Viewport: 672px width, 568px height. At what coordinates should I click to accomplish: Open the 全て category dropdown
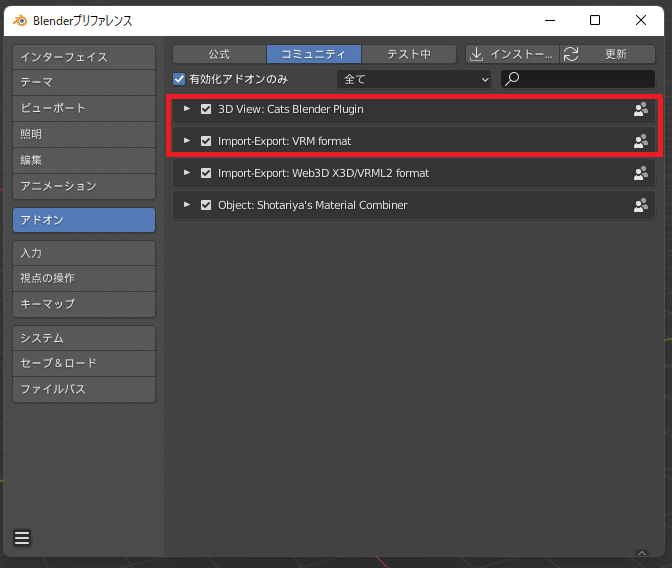pyautogui.click(x=414, y=79)
